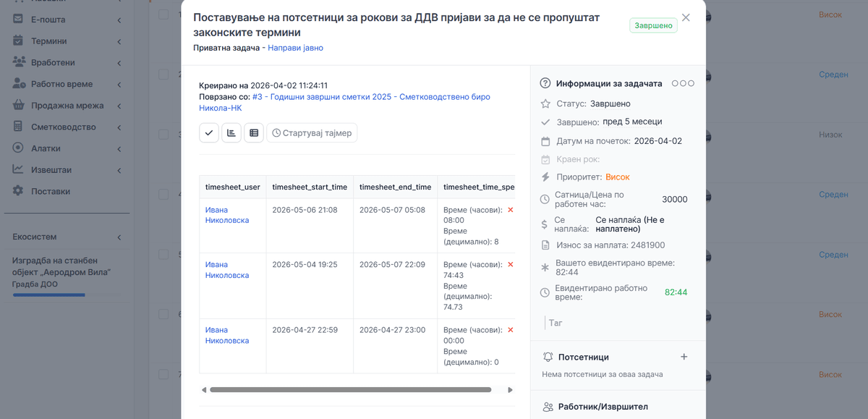This screenshot has height=419, width=868.
Task: Close the task modal with the X
Action: pyautogui.click(x=686, y=18)
